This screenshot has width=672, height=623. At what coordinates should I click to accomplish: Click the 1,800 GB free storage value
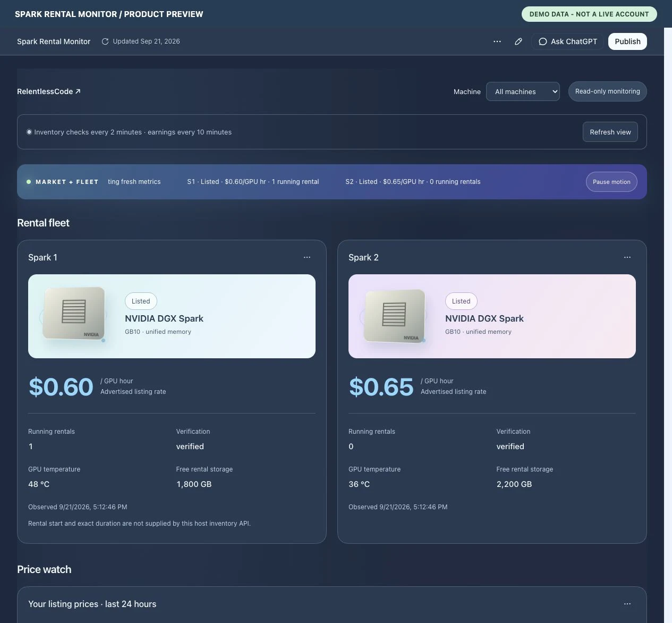click(194, 484)
